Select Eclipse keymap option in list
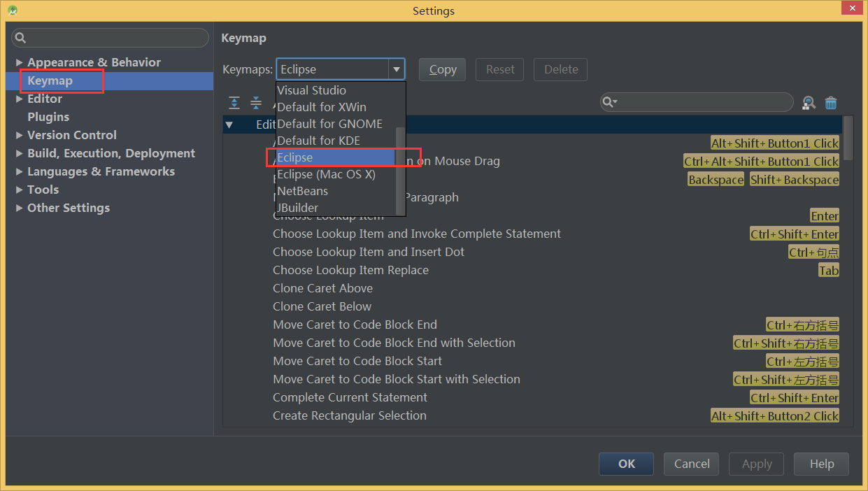Screen dimensions: 868x491 (x=336, y=157)
